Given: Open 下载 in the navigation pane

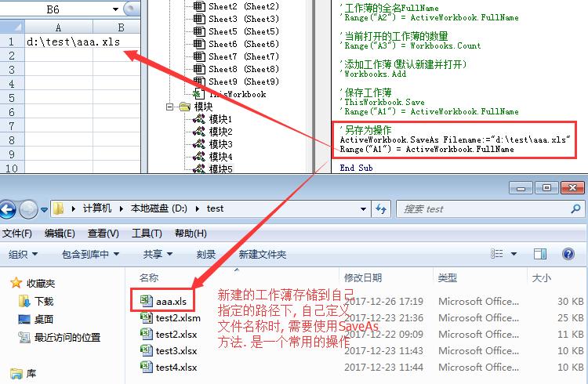Looking at the screenshot, I should pyautogui.click(x=44, y=301).
